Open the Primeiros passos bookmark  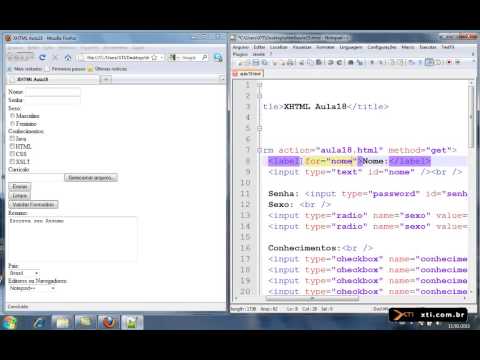point(65,69)
